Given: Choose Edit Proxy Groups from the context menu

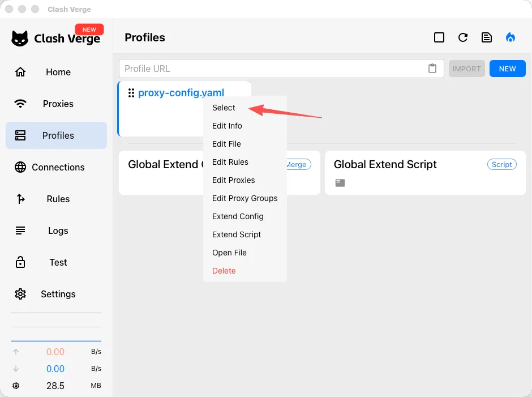Looking at the screenshot, I should [x=245, y=198].
